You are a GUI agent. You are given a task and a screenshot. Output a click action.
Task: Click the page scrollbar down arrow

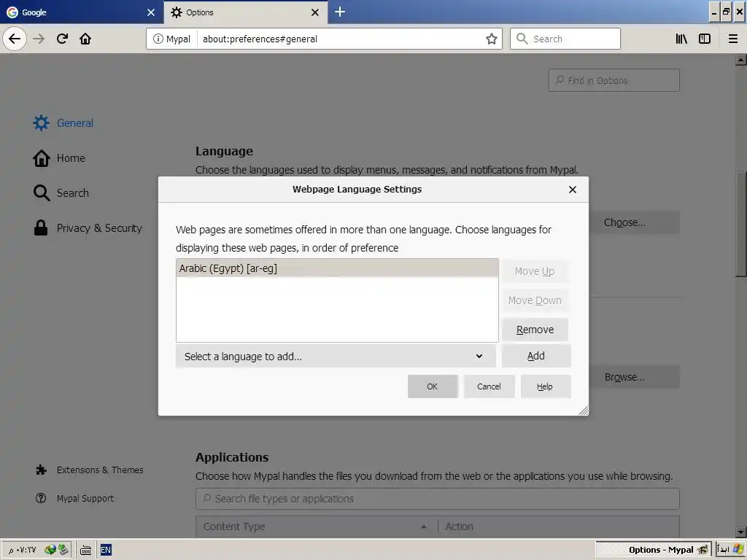(740, 532)
